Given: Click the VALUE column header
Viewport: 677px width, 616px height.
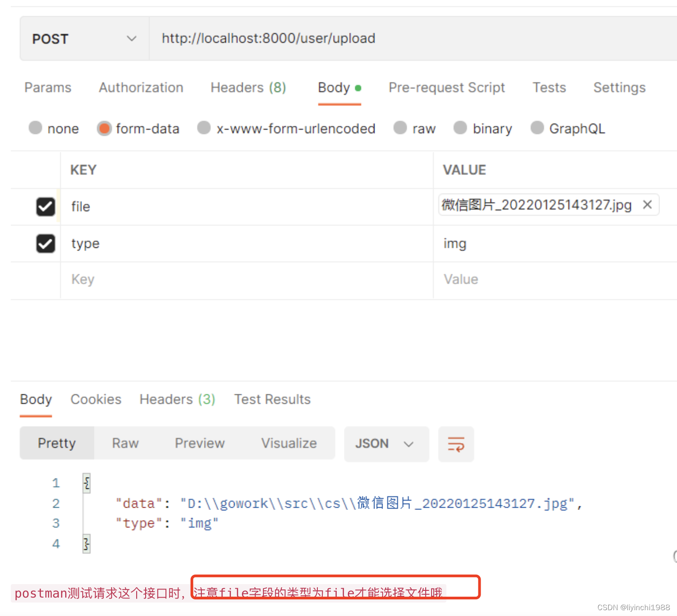Looking at the screenshot, I should coord(464,170).
